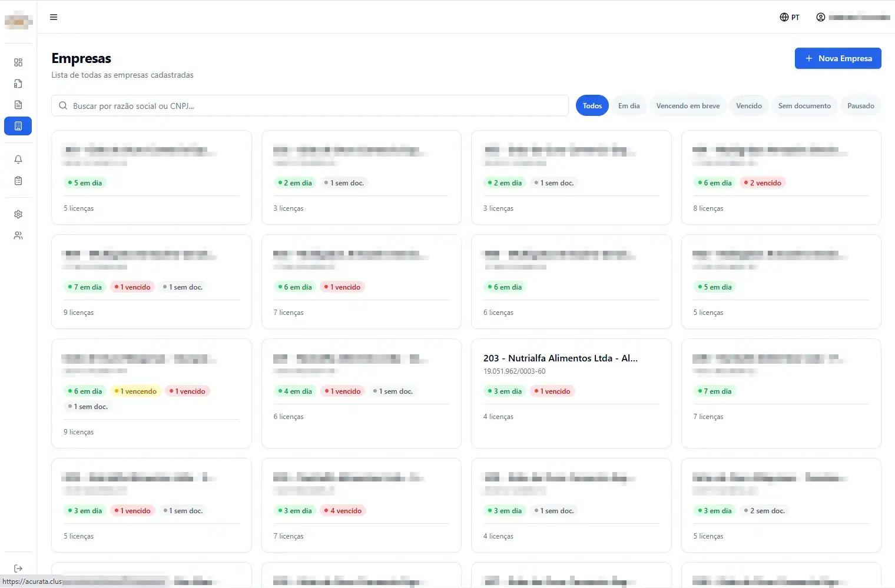Switch language via PT selector
This screenshot has height=588, width=895.
click(x=790, y=17)
